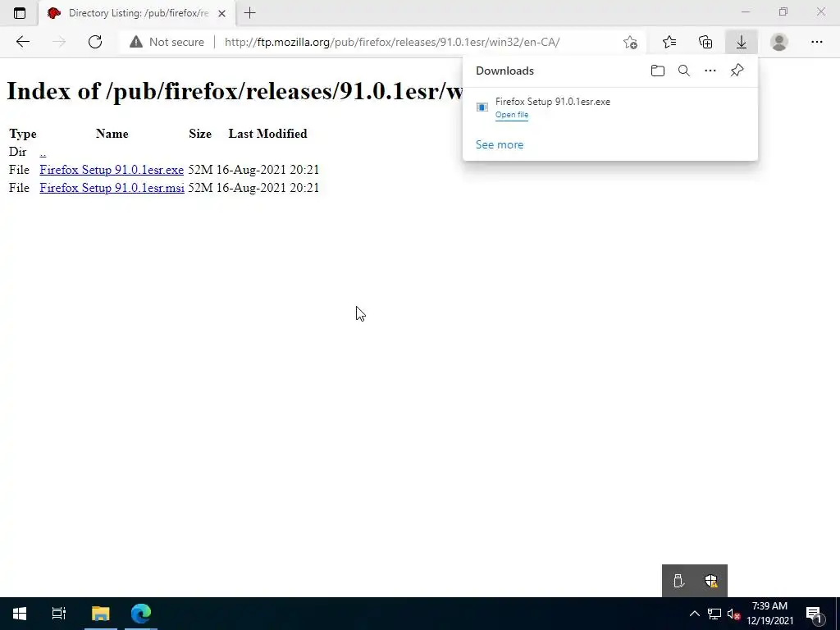The width and height of the screenshot is (840, 630).
Task: Click the Type column header
Action: (22, 134)
